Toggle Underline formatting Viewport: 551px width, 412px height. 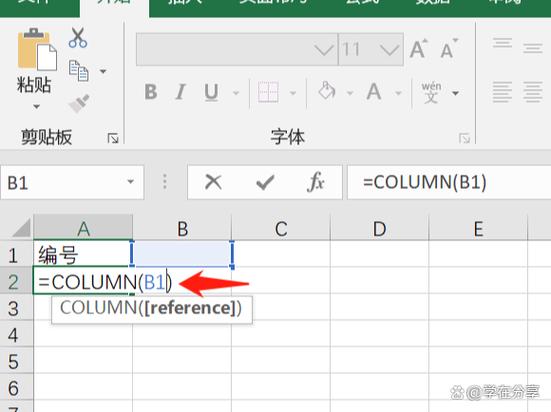click(211, 92)
